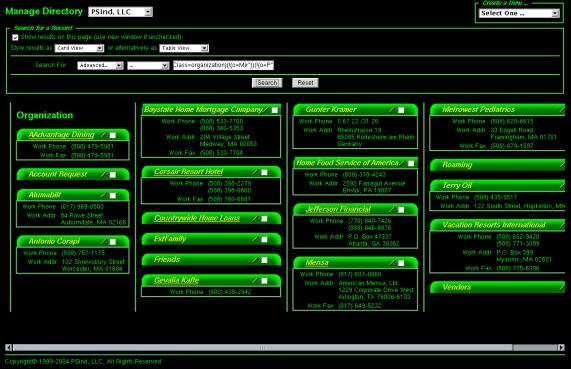571x369 pixels.
Task: Click edit pencil on Baystate Home Mortgage card
Action: click(265, 109)
